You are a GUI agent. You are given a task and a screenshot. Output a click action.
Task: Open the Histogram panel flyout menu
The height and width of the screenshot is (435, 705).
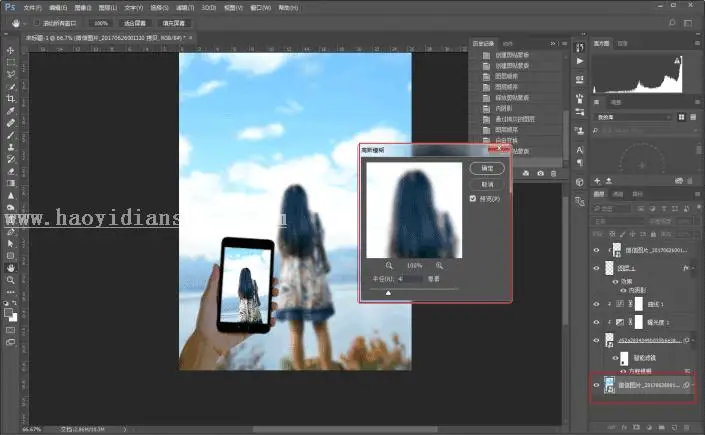697,43
